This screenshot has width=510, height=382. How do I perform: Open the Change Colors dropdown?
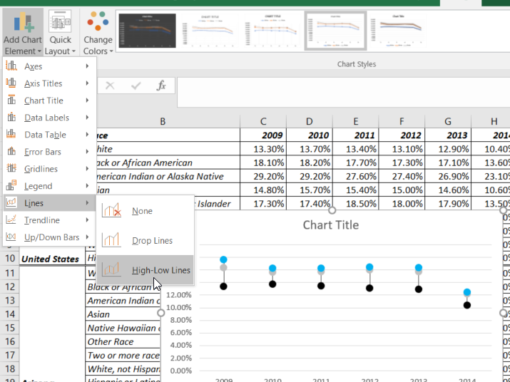98,32
